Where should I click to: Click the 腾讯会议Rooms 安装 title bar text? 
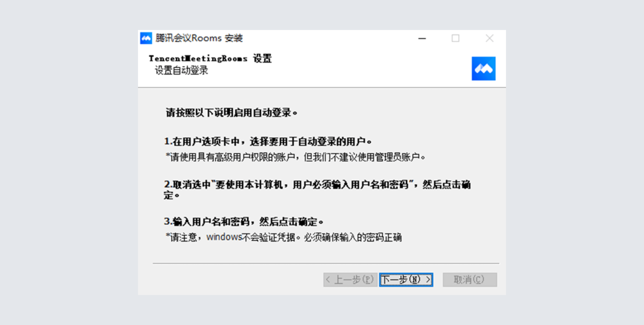pos(199,38)
